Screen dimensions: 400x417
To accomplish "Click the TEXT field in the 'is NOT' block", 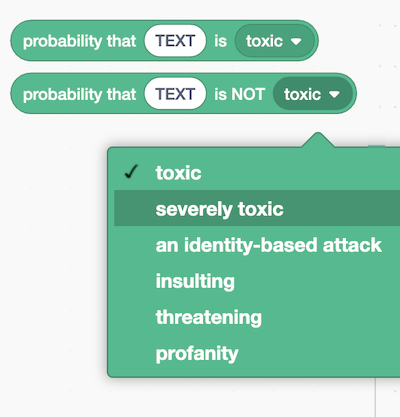I will (175, 94).
